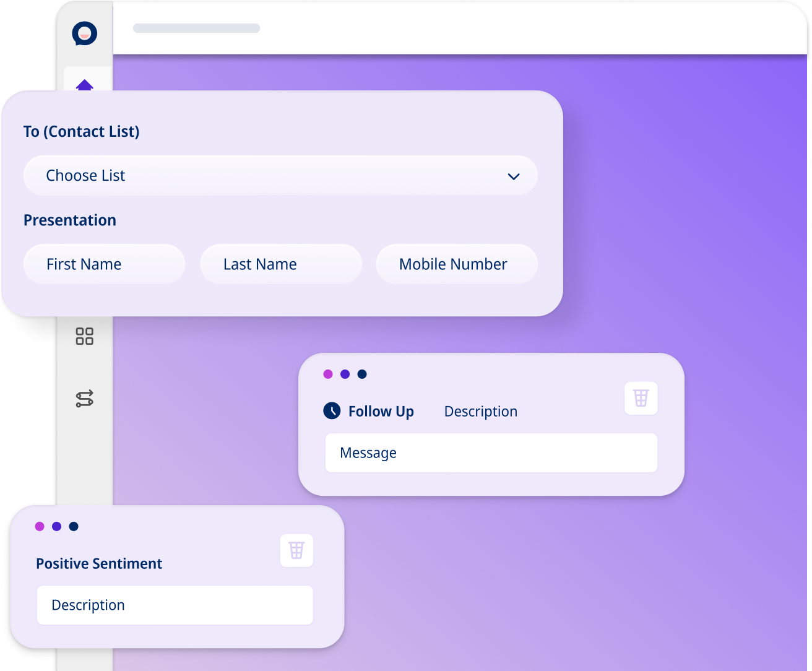Select the purple home icon in the sidebar
Viewport: 812px width, 671px height.
tap(85, 85)
